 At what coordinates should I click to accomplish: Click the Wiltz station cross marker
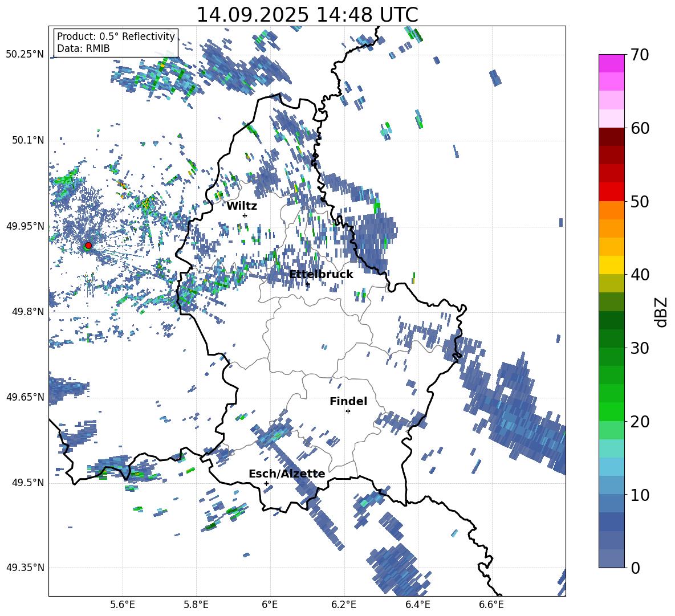[245, 215]
